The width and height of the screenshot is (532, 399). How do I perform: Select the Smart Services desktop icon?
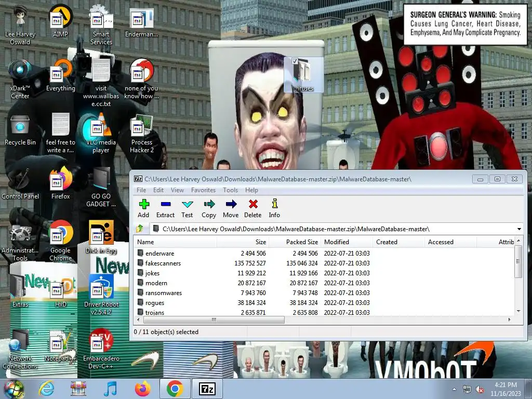[x=101, y=25]
